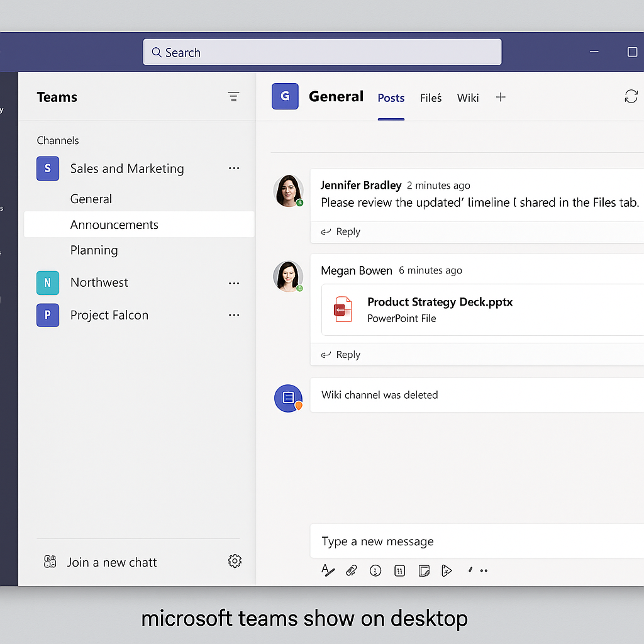Reply to Jennifer Bradley's message
The height and width of the screenshot is (644, 644).
pyautogui.click(x=340, y=231)
